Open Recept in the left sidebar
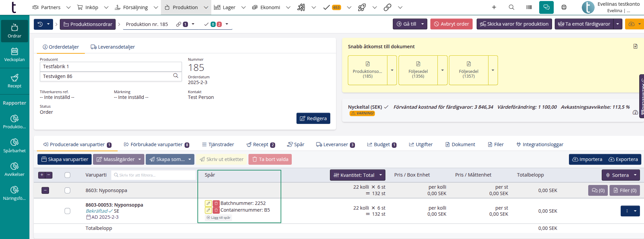Screen dimensions: 644x239 tap(15, 81)
